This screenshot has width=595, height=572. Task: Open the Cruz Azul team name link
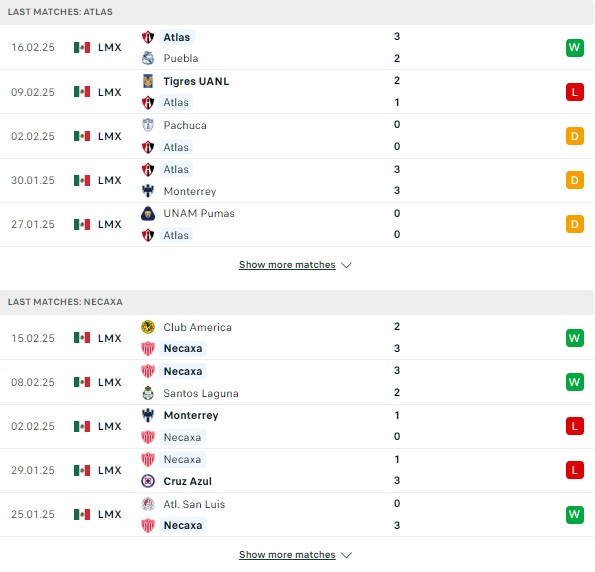(187, 481)
